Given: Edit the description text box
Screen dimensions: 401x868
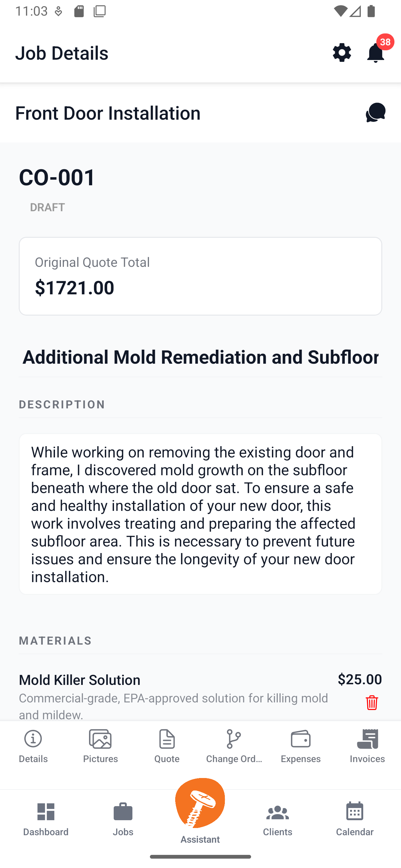Looking at the screenshot, I should 200,514.
